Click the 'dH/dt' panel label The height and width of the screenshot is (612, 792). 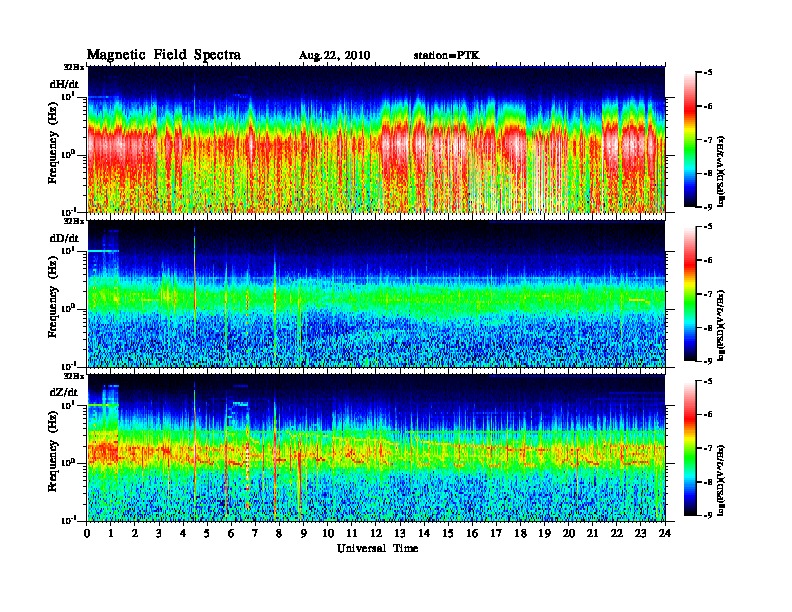(x=64, y=84)
